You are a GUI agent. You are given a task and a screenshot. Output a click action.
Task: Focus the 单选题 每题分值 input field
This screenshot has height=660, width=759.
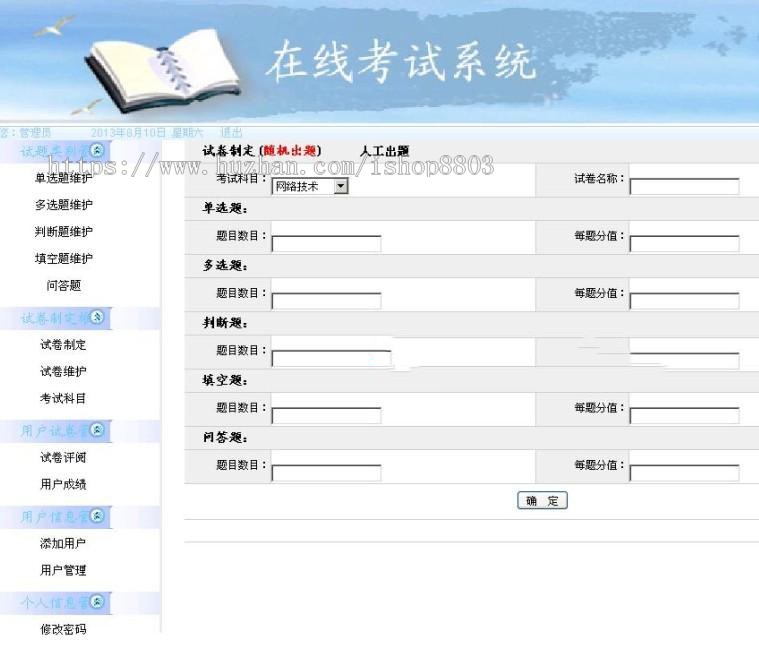[x=684, y=244]
